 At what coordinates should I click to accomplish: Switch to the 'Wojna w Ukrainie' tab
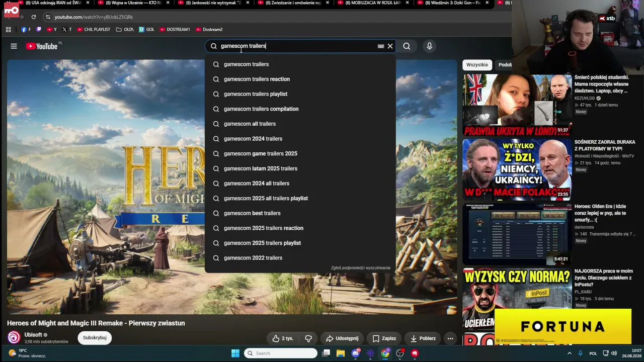[x=133, y=3]
